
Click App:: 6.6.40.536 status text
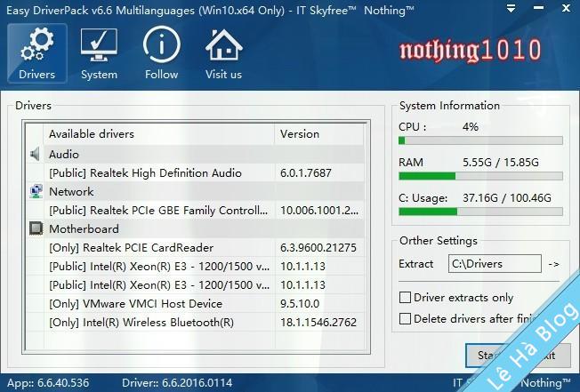[x=48, y=383]
